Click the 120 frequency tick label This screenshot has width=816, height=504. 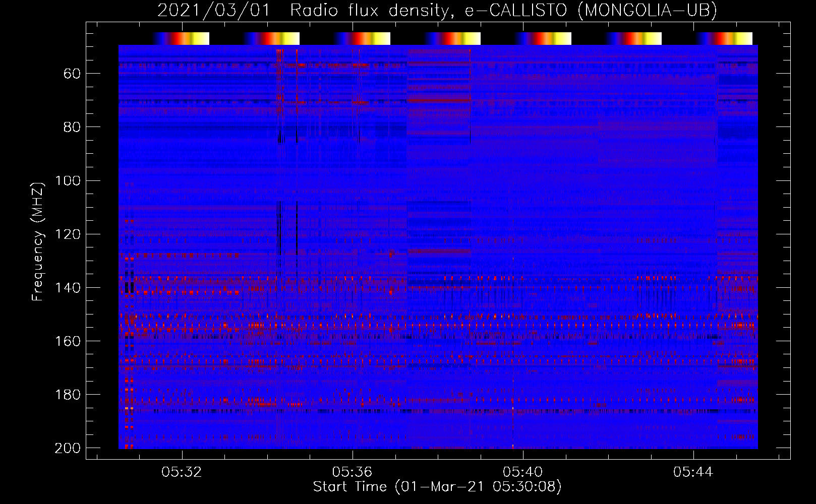(68, 234)
